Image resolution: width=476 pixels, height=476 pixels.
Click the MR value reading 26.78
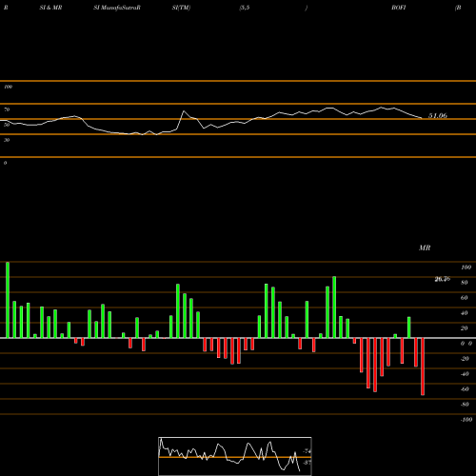coord(443,279)
